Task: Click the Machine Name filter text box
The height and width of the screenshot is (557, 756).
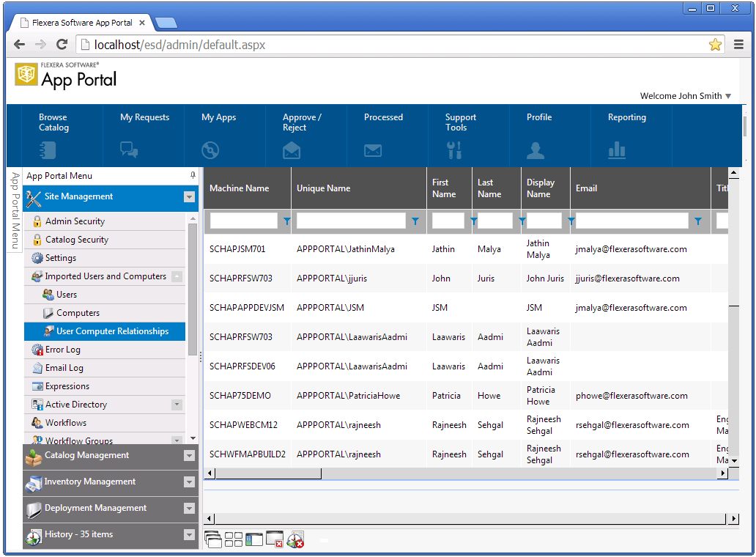Action: (x=243, y=221)
